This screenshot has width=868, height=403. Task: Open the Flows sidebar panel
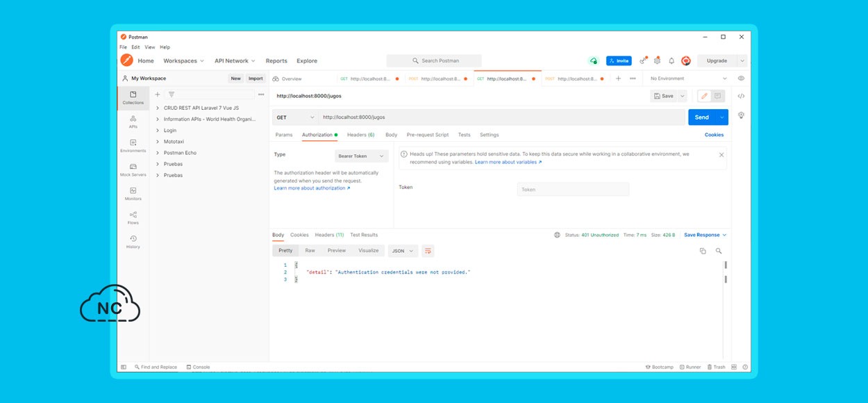(x=133, y=217)
